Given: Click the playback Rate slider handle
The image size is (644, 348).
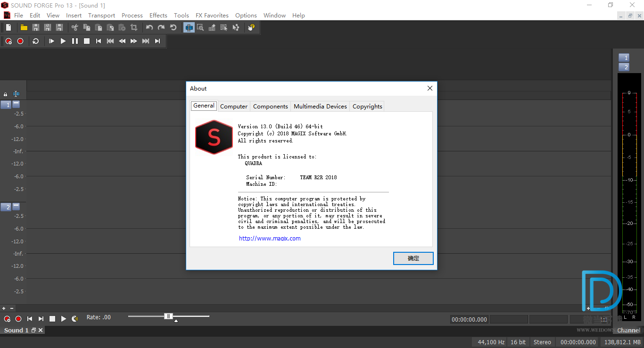Looking at the screenshot, I should pyautogui.click(x=168, y=316).
